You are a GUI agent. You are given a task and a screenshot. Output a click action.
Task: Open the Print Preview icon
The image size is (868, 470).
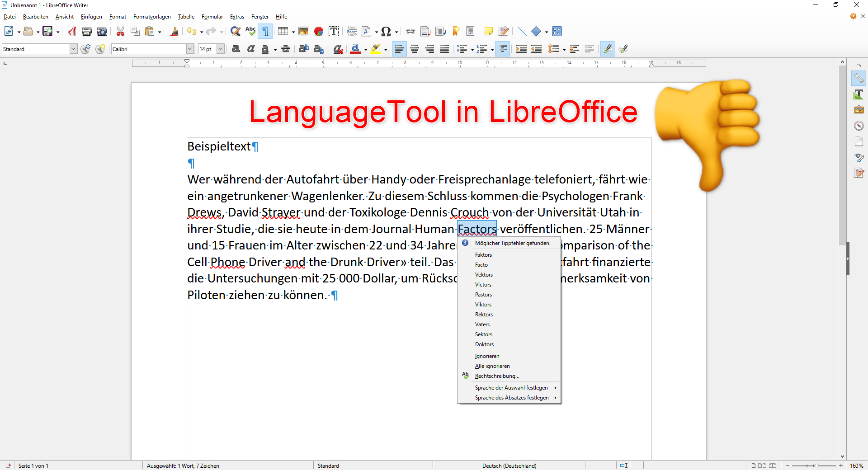tap(102, 31)
